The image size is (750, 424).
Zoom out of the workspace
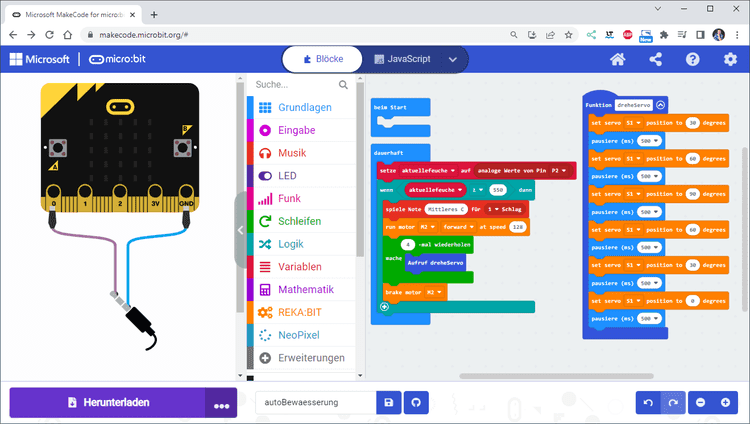700,402
